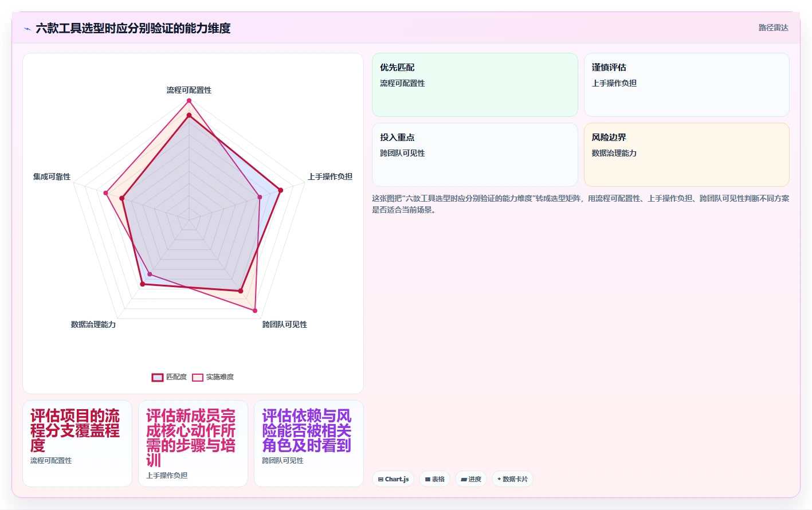
Task: Click the 上手操作负担 axis label on radar chart
Action: [x=330, y=176]
